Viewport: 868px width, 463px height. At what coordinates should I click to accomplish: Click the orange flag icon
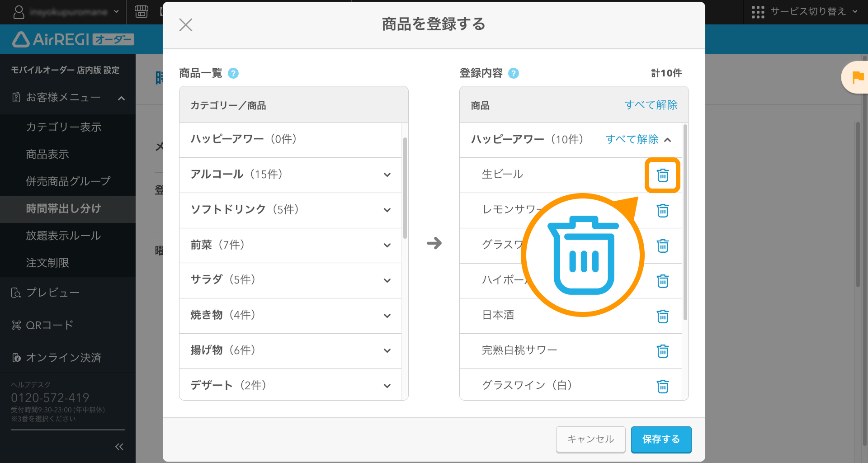(x=857, y=77)
